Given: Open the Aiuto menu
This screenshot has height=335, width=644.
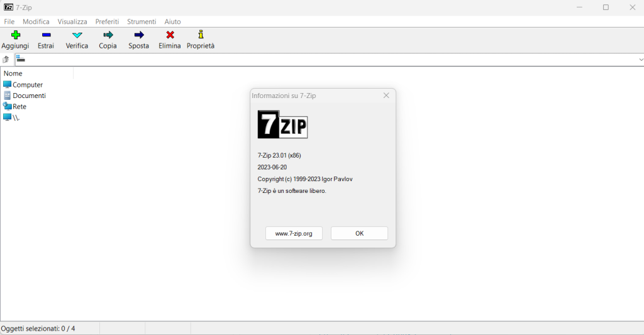Looking at the screenshot, I should (x=172, y=21).
